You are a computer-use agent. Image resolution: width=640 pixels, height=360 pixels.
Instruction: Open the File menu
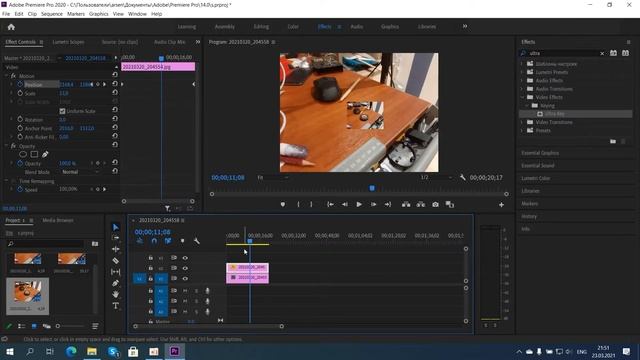6,14
